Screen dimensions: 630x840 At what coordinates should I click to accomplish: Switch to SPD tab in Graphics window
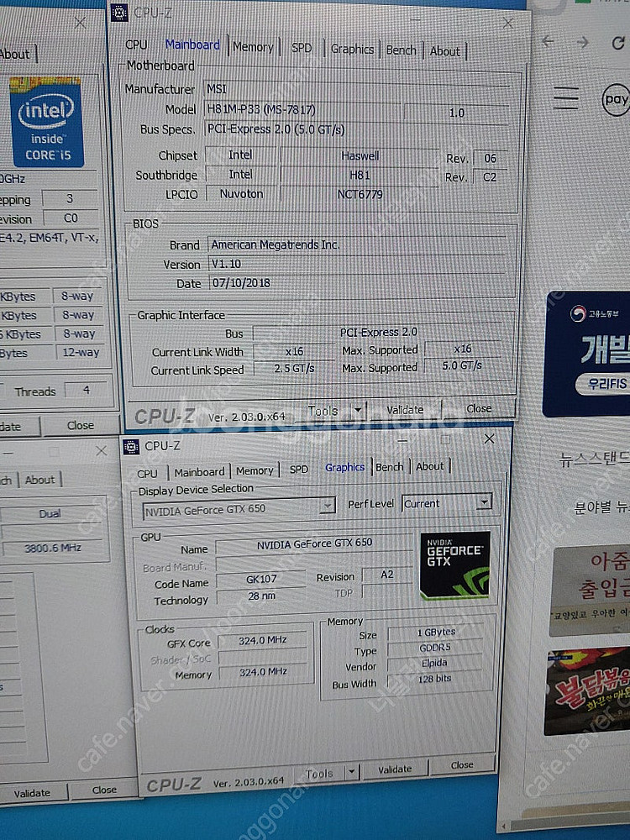[298, 470]
